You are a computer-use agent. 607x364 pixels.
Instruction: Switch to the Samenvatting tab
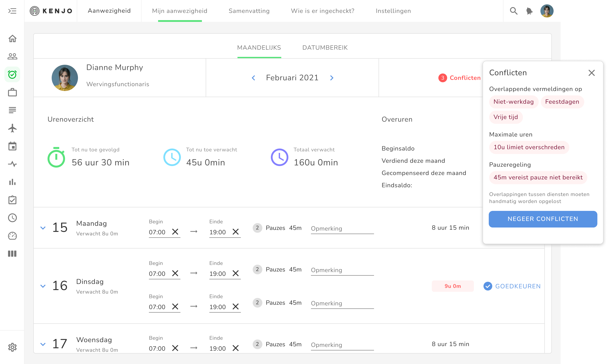(249, 11)
